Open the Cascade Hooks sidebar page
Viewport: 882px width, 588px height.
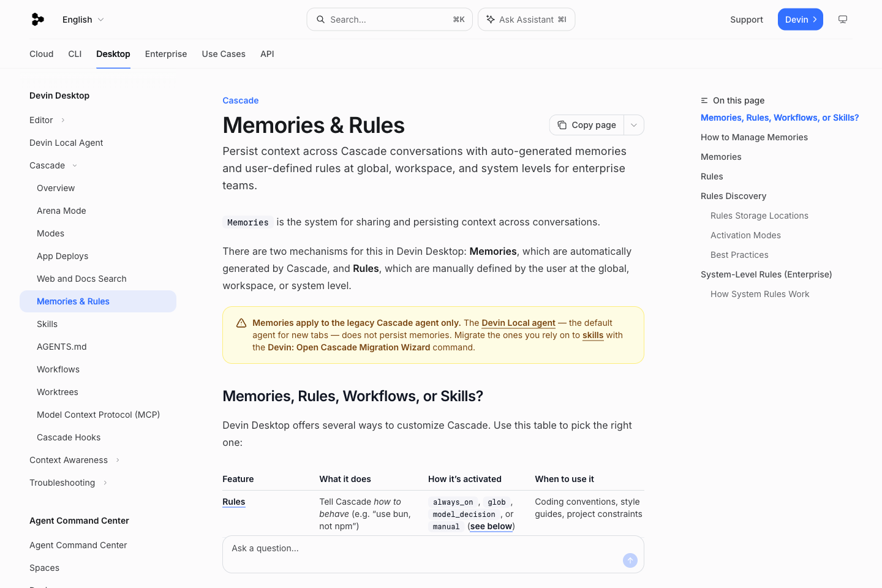tap(69, 437)
